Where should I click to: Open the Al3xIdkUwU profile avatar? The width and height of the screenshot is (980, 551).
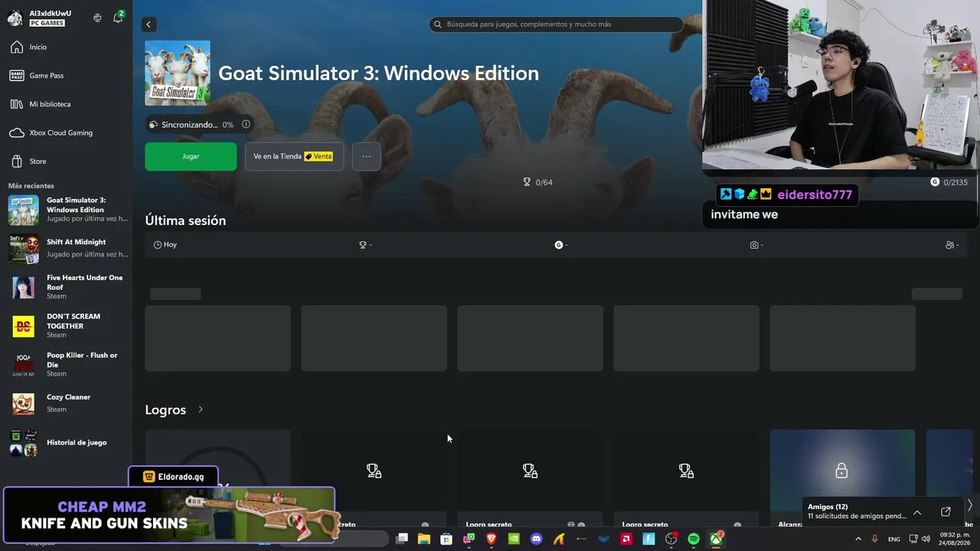(15, 18)
